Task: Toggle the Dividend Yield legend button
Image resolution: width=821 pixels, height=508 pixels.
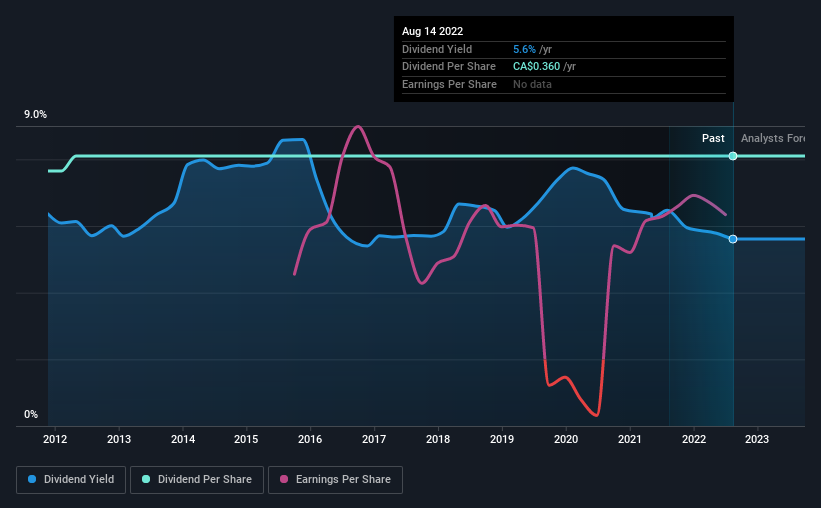Action: tap(71, 480)
